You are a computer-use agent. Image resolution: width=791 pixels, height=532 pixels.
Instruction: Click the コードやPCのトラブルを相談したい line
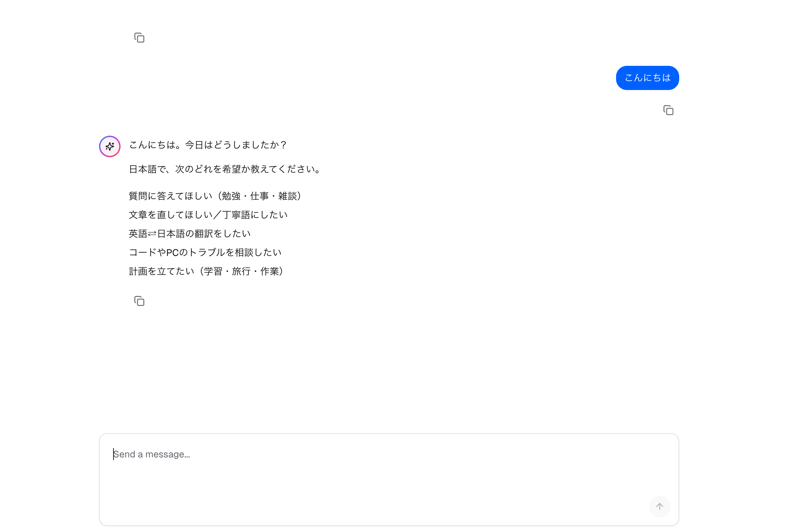point(205,252)
